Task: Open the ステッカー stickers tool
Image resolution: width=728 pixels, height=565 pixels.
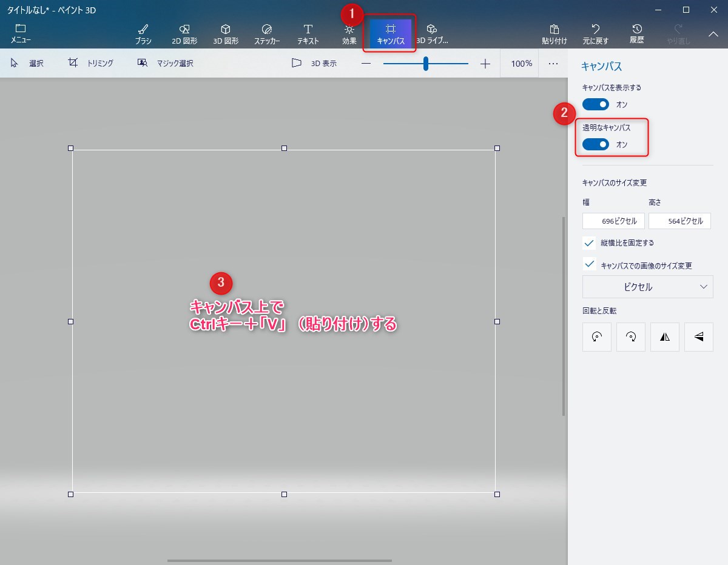Action: [267, 35]
